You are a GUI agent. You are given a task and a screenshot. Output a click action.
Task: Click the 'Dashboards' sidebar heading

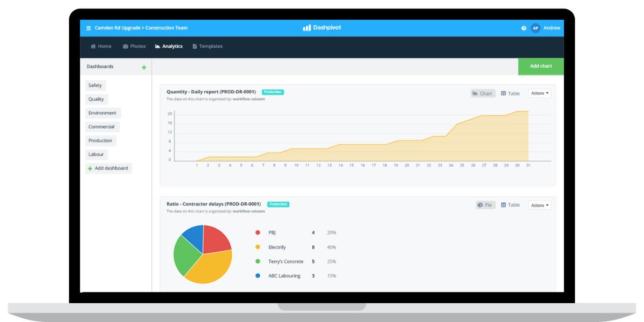click(x=100, y=67)
